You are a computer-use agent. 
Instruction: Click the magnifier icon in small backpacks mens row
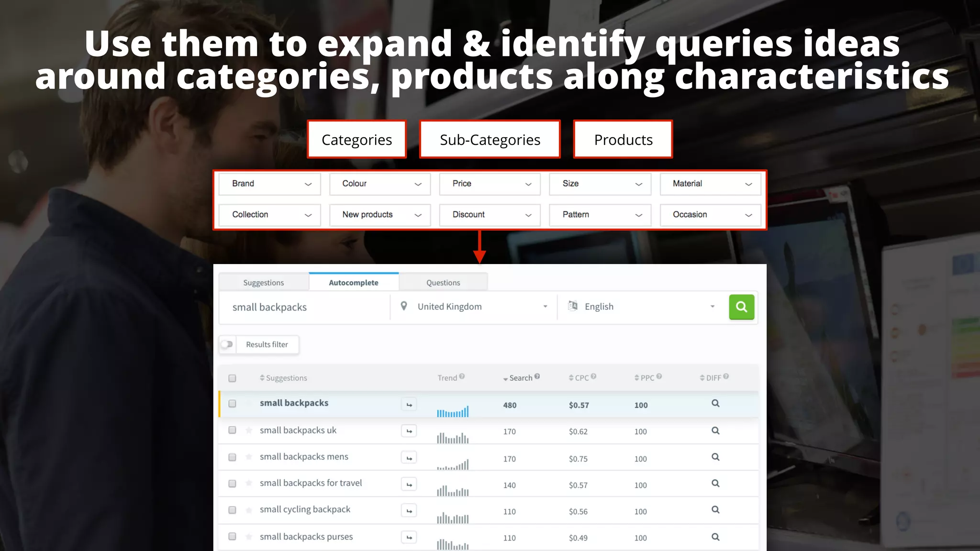click(x=715, y=457)
